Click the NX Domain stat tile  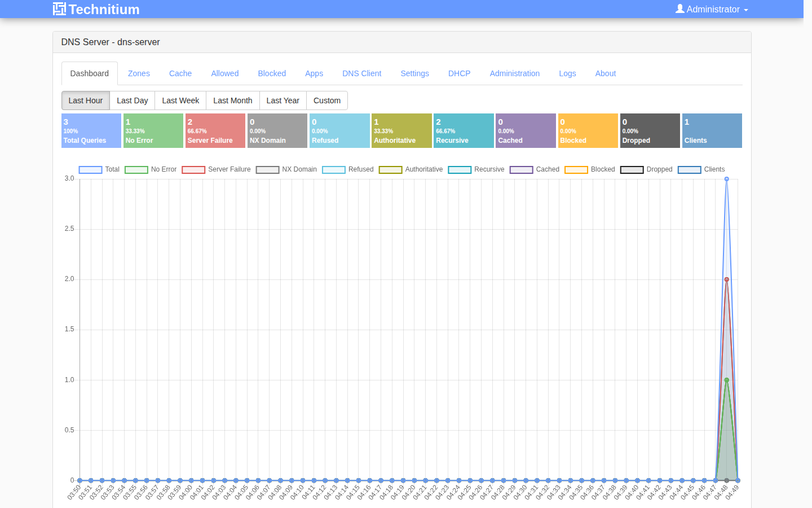click(x=277, y=131)
